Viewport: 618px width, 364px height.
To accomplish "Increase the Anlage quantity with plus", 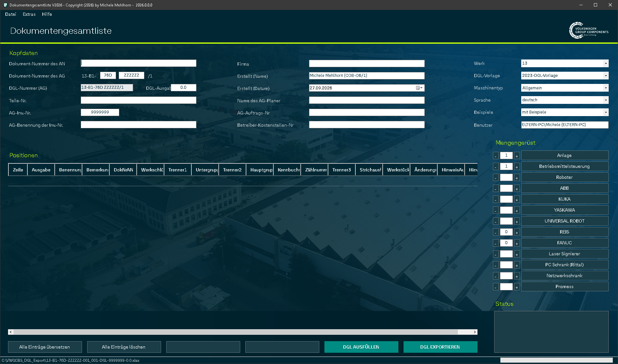I will [x=517, y=156].
